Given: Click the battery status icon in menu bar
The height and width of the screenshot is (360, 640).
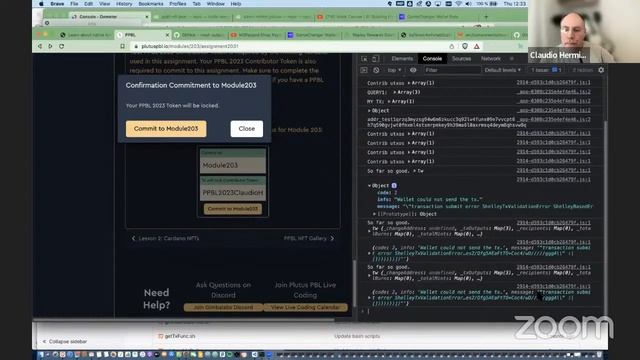Looking at the screenshot, I should click(493, 4).
